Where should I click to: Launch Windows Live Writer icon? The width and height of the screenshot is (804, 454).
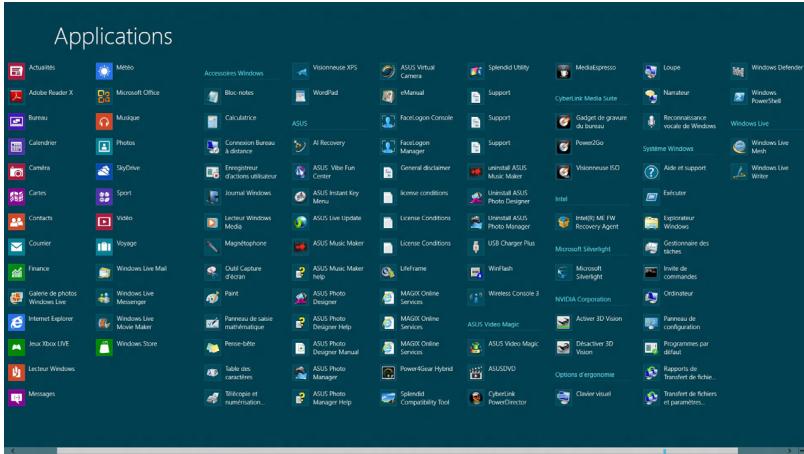pos(739,172)
